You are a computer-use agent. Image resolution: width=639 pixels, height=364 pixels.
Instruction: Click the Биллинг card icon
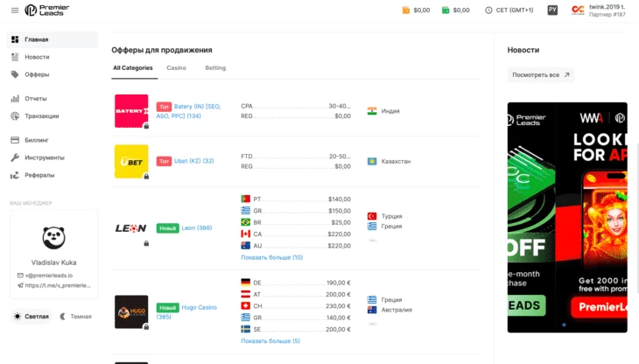pos(15,140)
